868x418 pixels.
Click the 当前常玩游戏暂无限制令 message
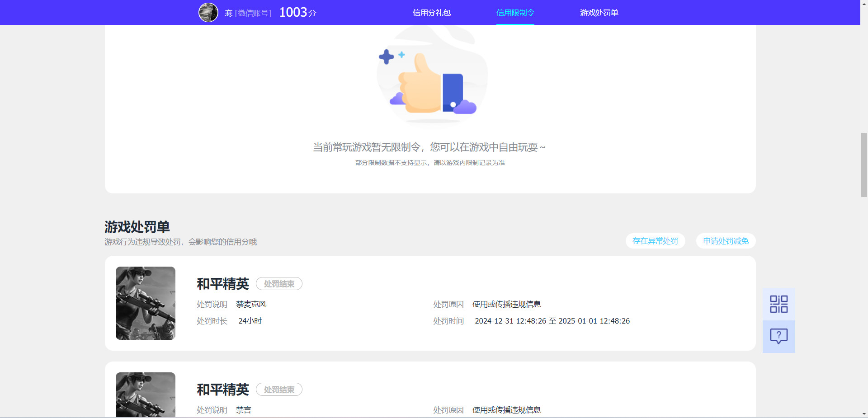point(429,147)
